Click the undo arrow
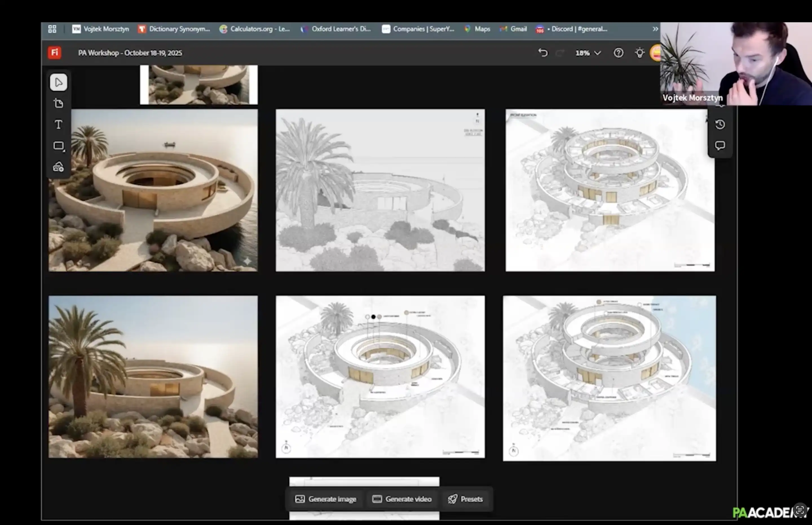This screenshot has width=812, height=525. coord(543,53)
